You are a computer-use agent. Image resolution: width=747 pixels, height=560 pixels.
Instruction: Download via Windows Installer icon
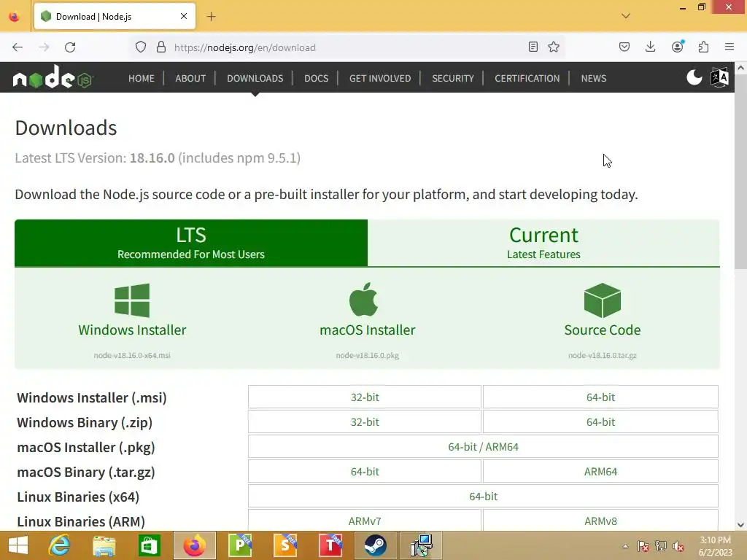pos(132,300)
